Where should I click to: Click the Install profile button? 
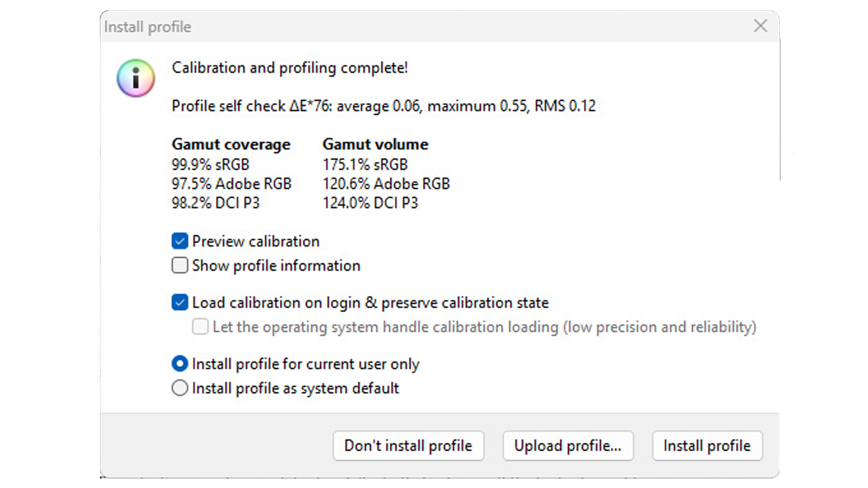(707, 446)
